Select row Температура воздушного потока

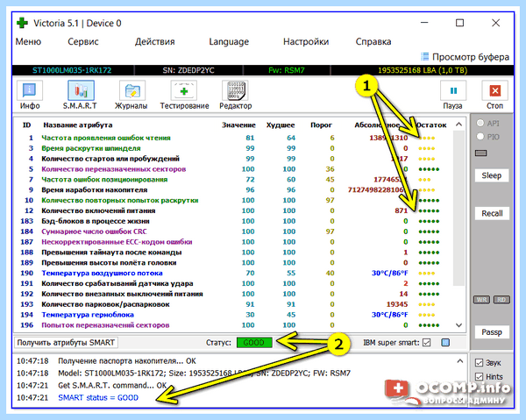(233, 273)
